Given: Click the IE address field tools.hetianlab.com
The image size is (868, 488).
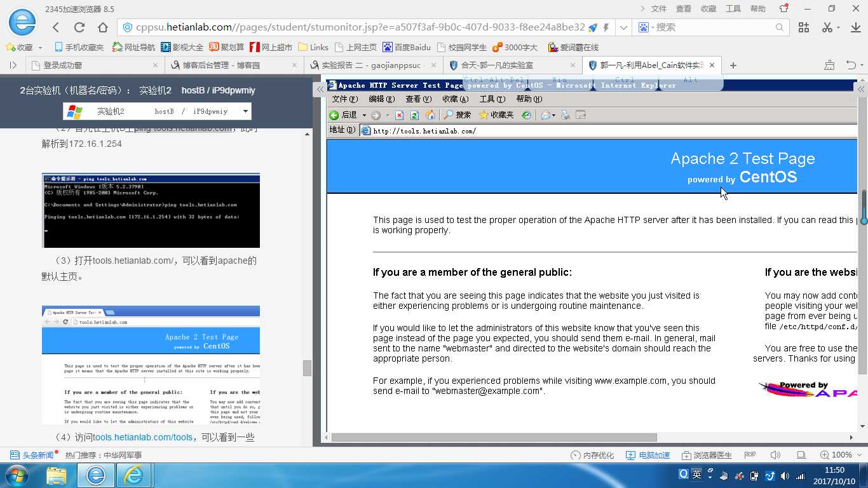Looking at the screenshot, I should pos(608,131).
